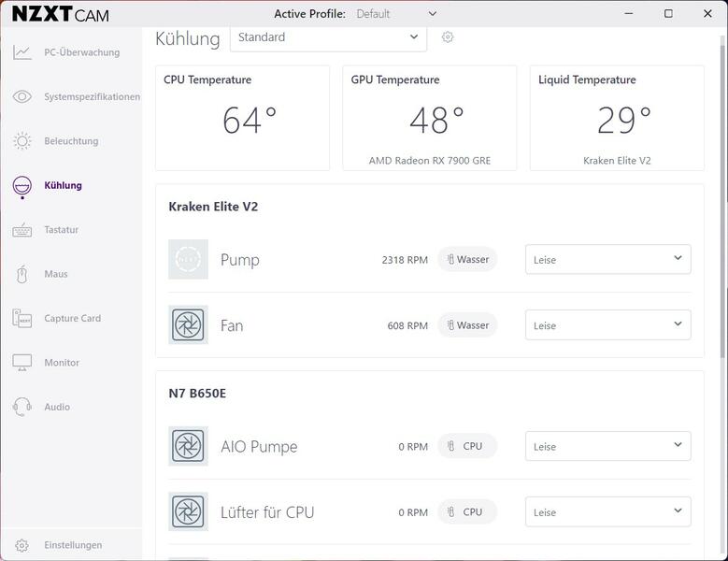
Task: Select the Kühlung menu item
Action: (64, 185)
